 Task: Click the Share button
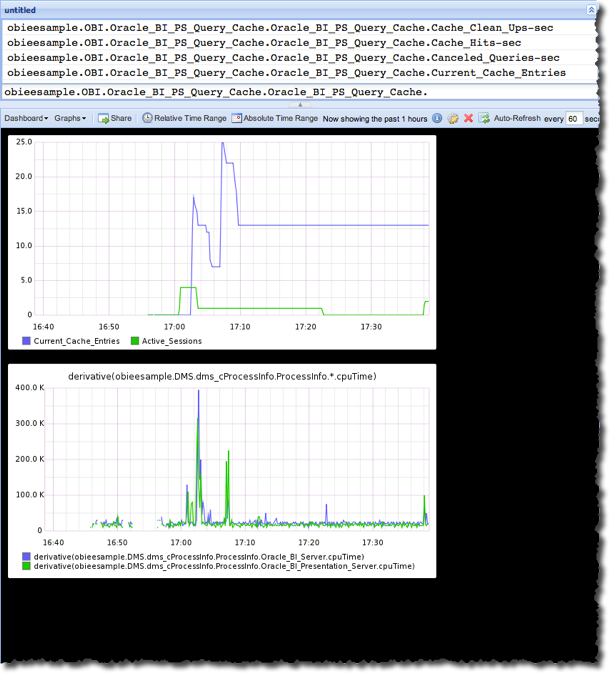[x=114, y=118]
